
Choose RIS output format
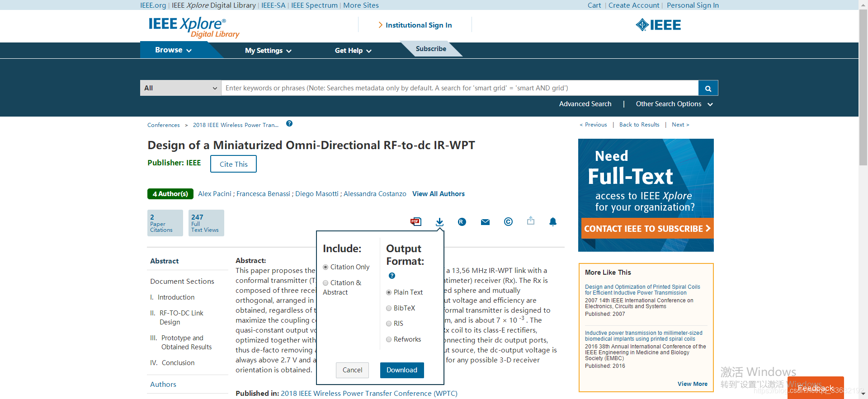tap(389, 324)
